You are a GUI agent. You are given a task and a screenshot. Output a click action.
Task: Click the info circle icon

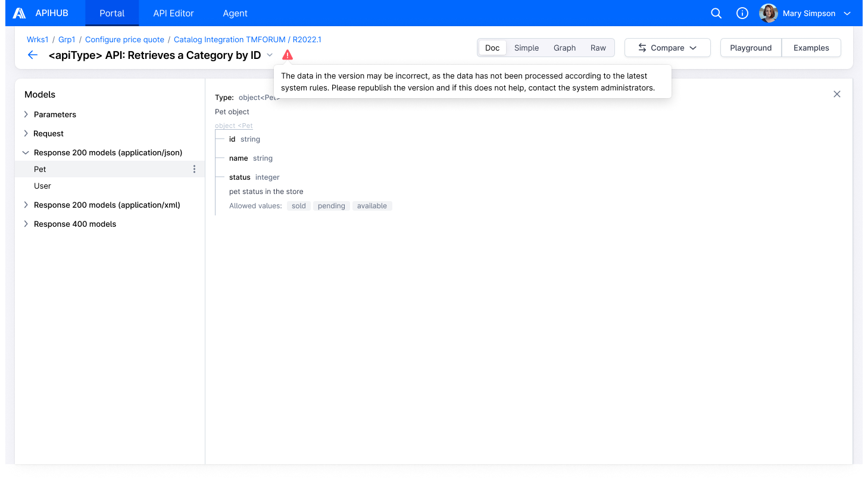point(742,13)
